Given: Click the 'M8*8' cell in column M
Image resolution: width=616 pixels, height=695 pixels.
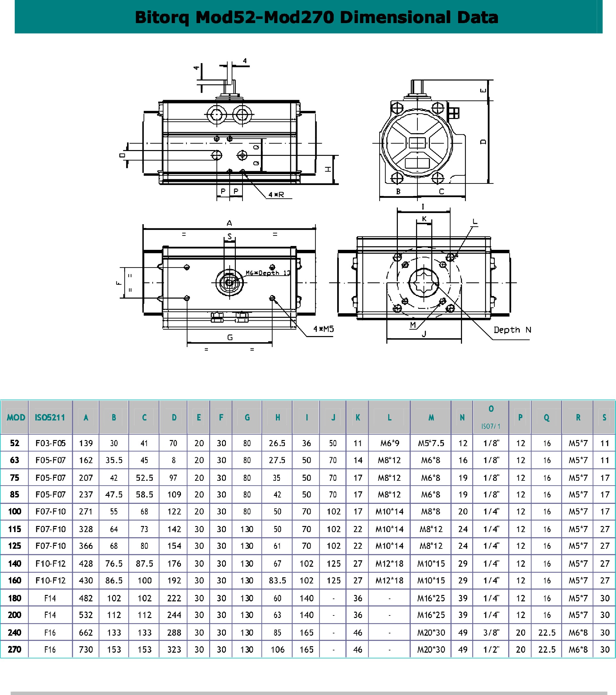Looking at the screenshot, I should pos(431,512).
